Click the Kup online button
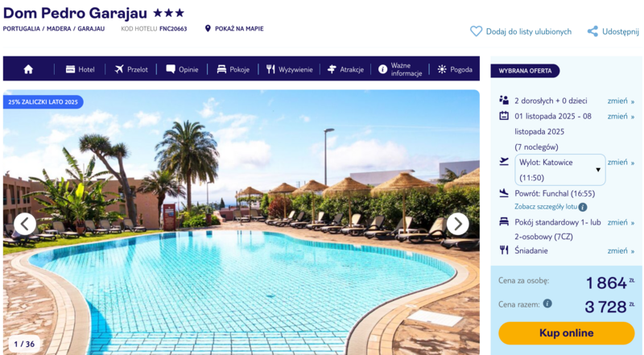 tap(567, 332)
